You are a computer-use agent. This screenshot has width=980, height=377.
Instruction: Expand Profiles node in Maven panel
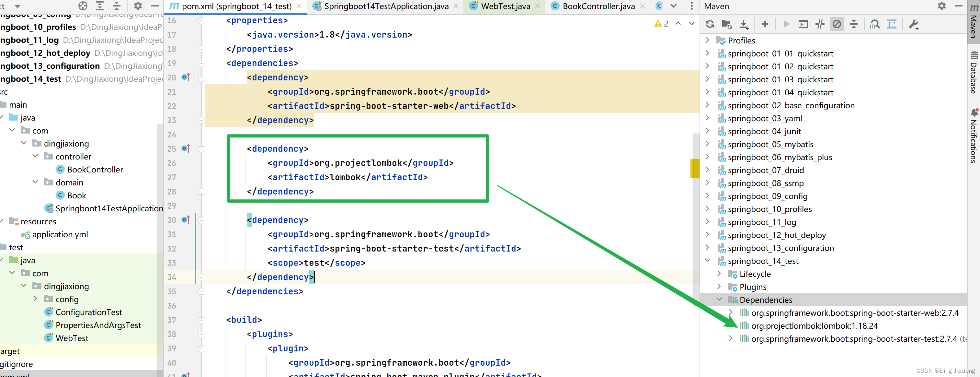click(x=707, y=40)
